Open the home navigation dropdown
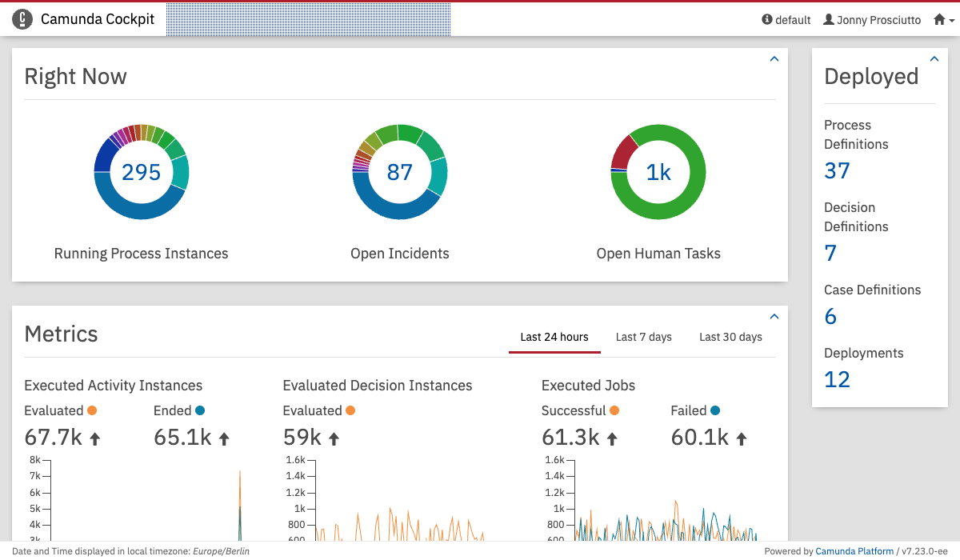 (944, 20)
